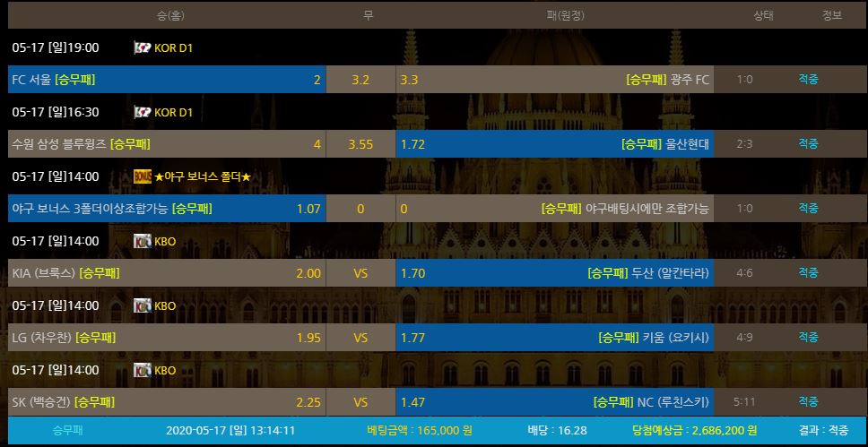Select the 두산 (알칸타라) away cell

point(554,273)
